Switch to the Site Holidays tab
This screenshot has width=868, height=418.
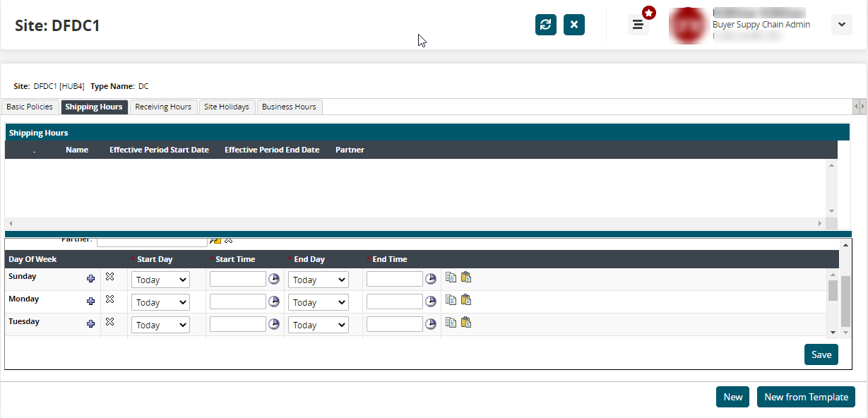tap(226, 107)
